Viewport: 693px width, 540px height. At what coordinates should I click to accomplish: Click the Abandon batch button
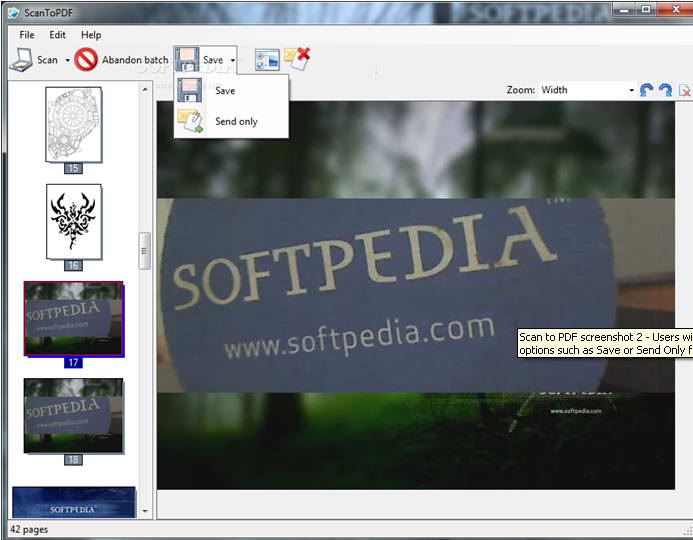[122, 60]
